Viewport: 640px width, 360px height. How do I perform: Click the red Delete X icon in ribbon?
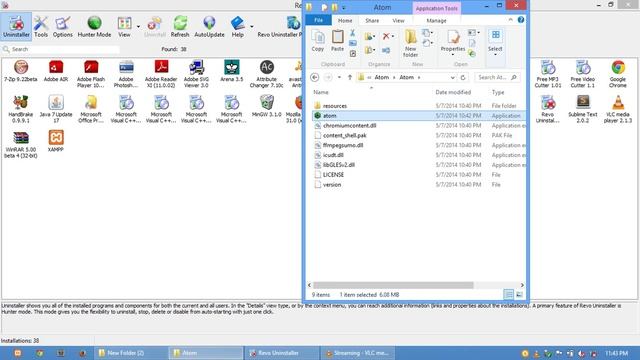pos(386,36)
